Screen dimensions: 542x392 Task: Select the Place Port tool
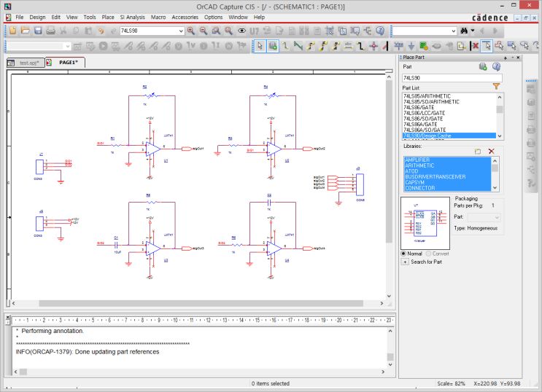click(436, 46)
